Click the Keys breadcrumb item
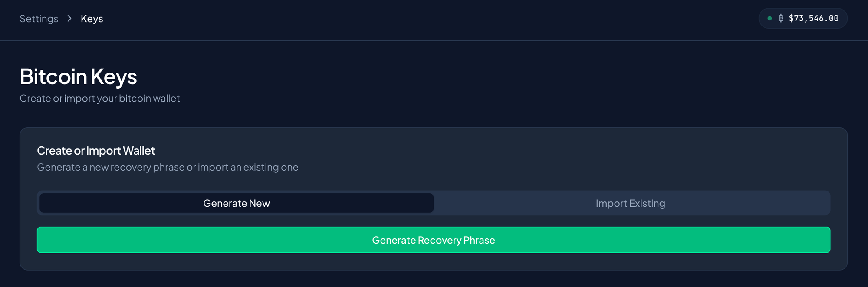The height and width of the screenshot is (287, 868). [x=92, y=19]
